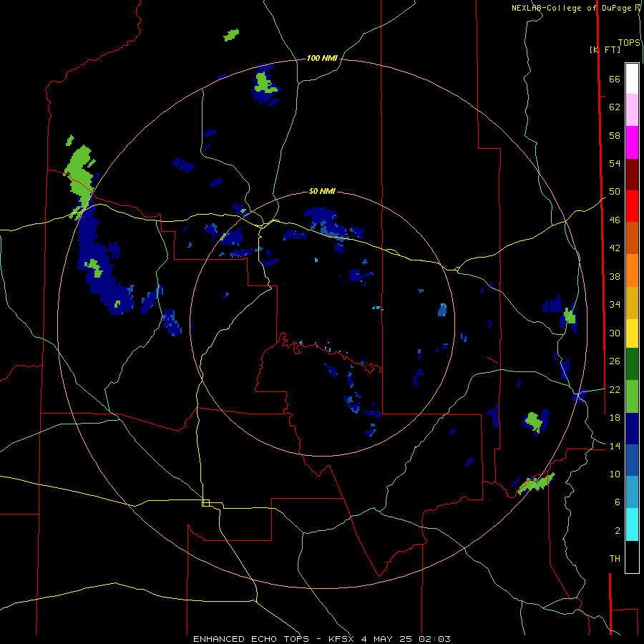Click the ENHANCED ECHO TOPS KFSX caption

(x=322, y=639)
